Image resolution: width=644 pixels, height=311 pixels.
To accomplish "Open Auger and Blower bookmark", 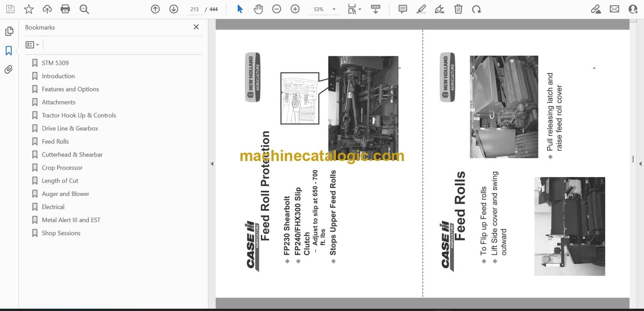I will [x=66, y=194].
